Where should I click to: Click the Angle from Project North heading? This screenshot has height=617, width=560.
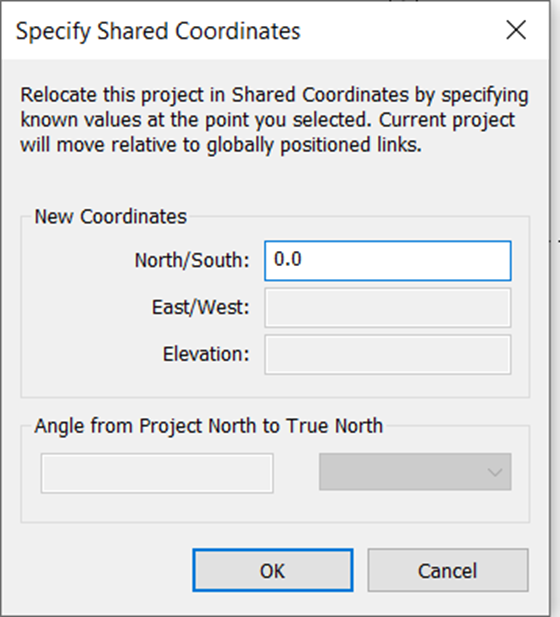tap(209, 426)
